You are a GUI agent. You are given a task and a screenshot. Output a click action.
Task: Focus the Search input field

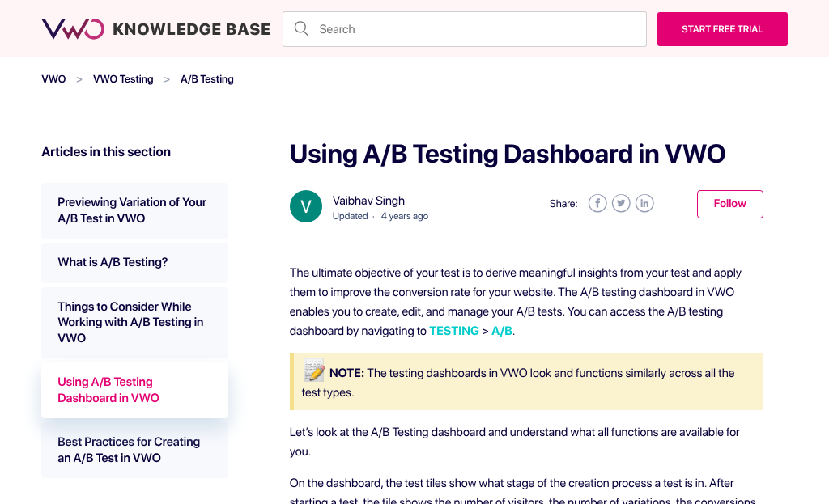464,29
